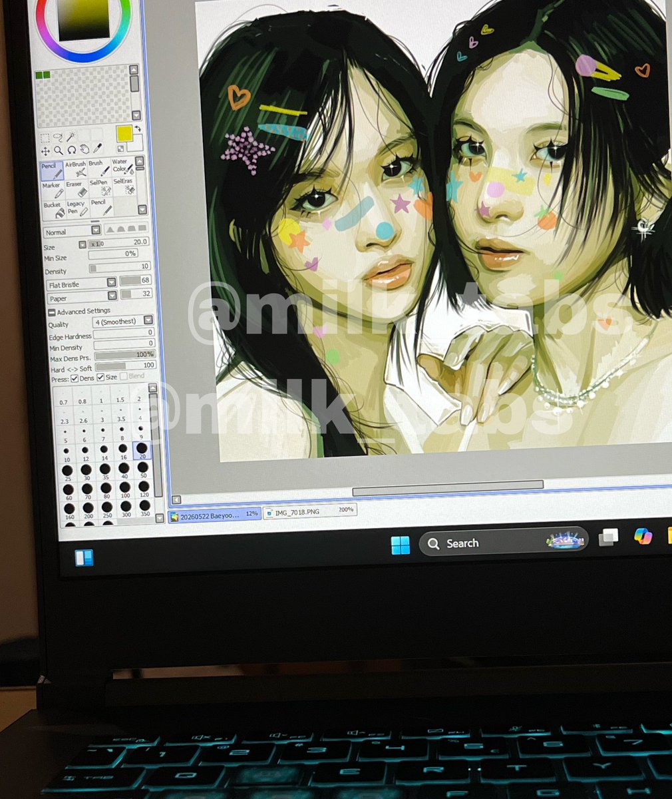Image resolution: width=672 pixels, height=799 pixels.
Task: Pick brush size 0.7 preset
Action: [x=64, y=398]
